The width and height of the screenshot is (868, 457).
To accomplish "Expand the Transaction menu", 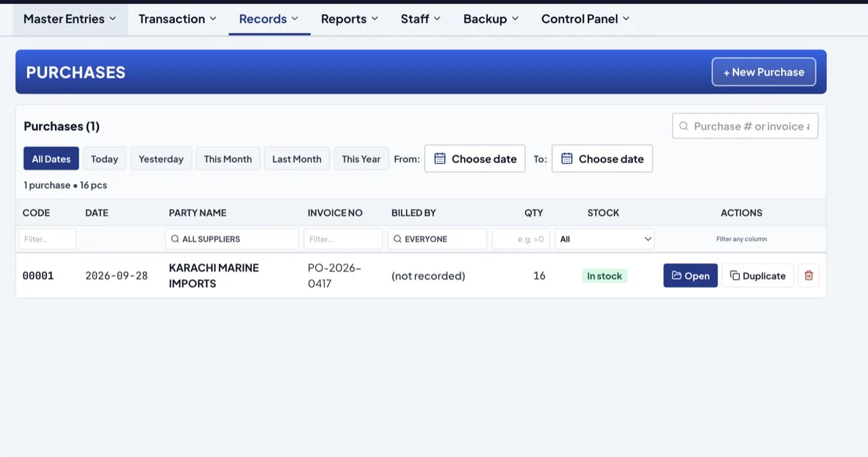I will (x=178, y=19).
